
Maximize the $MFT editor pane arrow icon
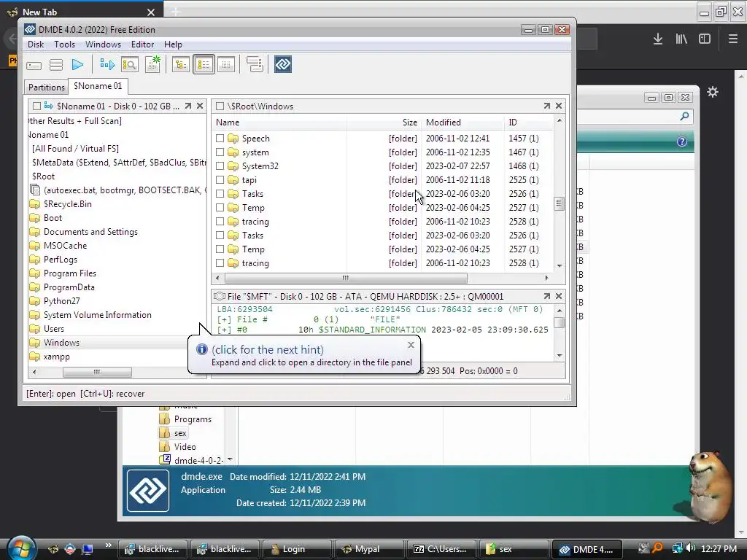[547, 296]
